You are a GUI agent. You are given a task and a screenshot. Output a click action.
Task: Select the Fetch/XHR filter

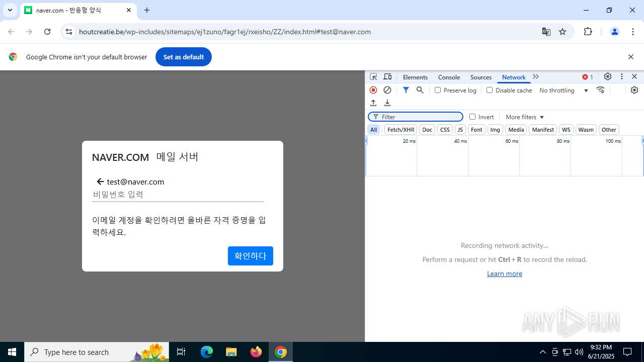tap(401, 130)
